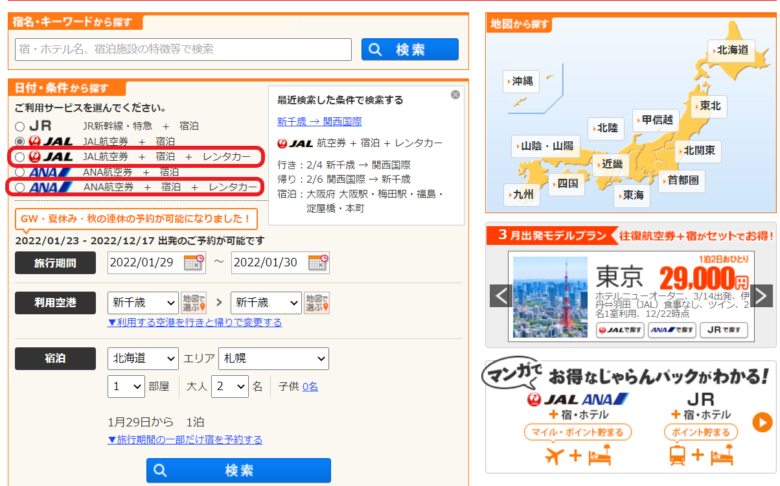Select JR Shinkansen plus lodging option
The height and width of the screenshot is (486, 780).
[x=19, y=126]
